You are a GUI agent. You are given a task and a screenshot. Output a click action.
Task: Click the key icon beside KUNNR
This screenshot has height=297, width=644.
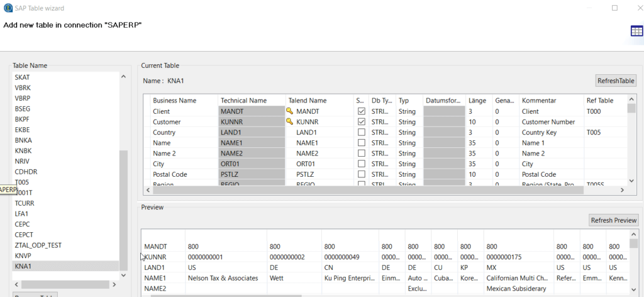(290, 121)
